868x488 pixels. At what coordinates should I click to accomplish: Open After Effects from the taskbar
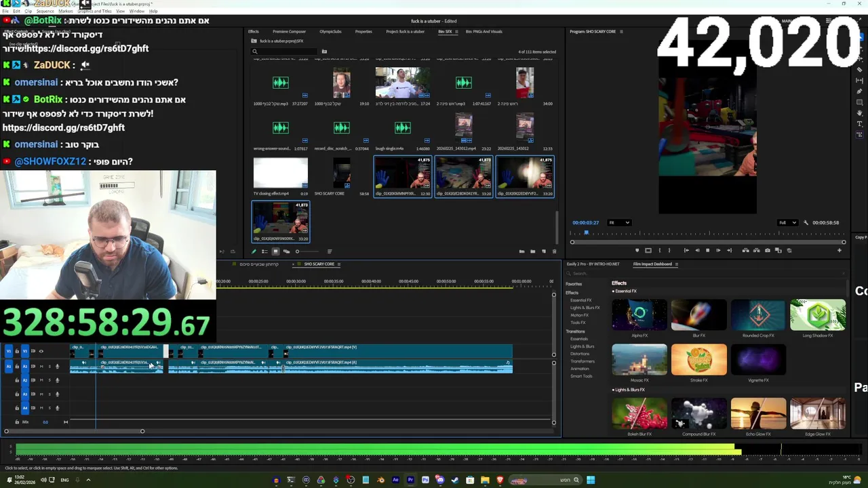pos(395,480)
